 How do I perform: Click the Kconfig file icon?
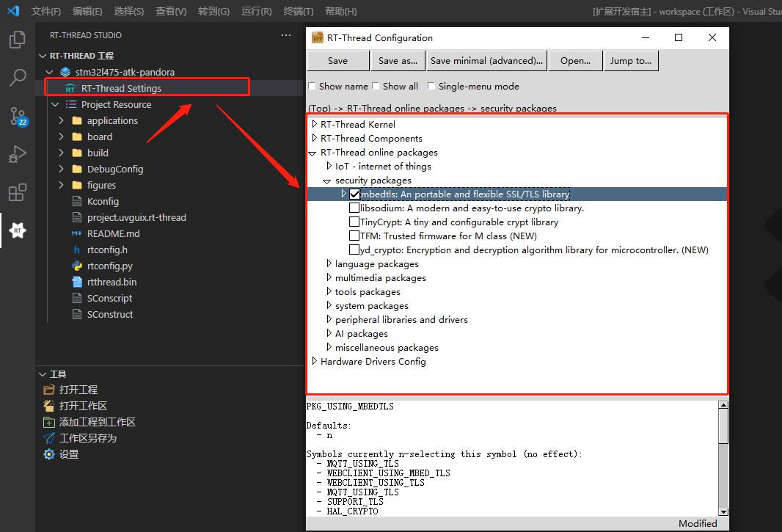point(77,201)
